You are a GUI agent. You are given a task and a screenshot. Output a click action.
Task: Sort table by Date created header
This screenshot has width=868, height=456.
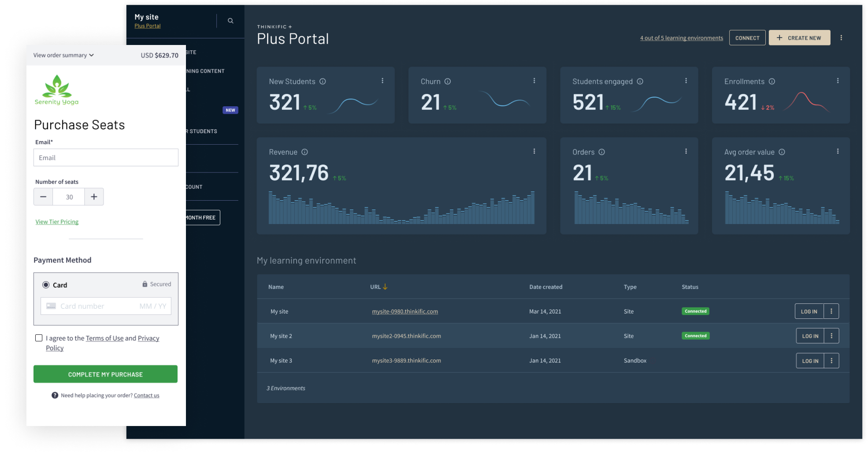pyautogui.click(x=545, y=287)
